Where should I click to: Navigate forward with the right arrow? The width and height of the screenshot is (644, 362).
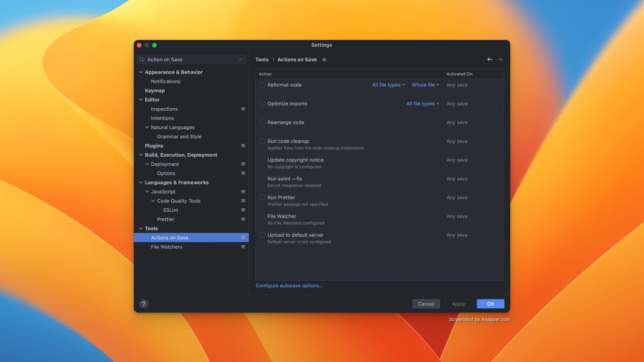(500, 59)
